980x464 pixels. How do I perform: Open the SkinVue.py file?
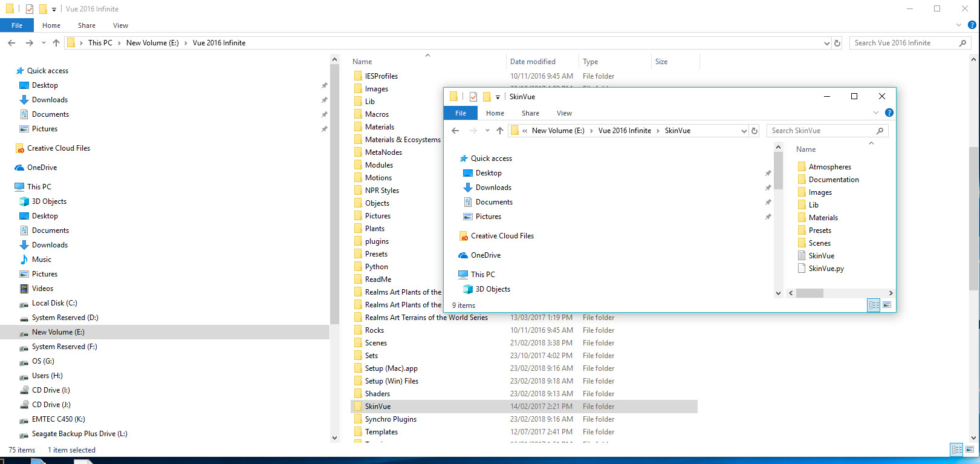[826, 269]
